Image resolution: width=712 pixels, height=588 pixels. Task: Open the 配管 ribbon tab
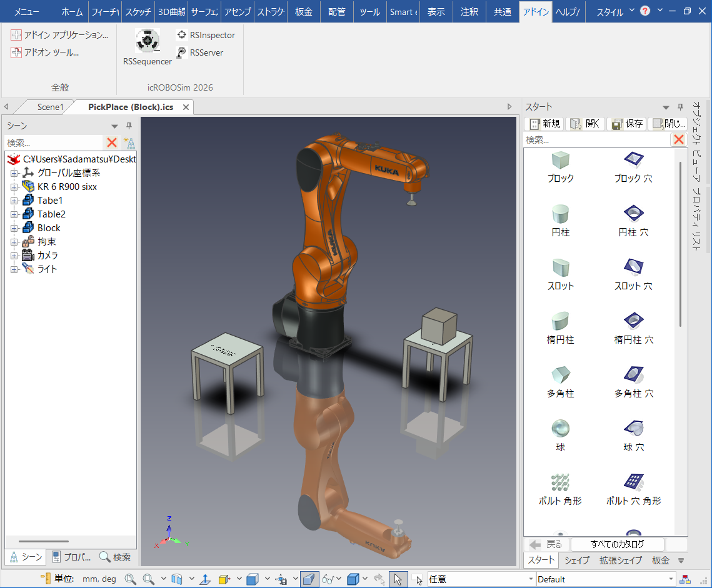pos(336,12)
